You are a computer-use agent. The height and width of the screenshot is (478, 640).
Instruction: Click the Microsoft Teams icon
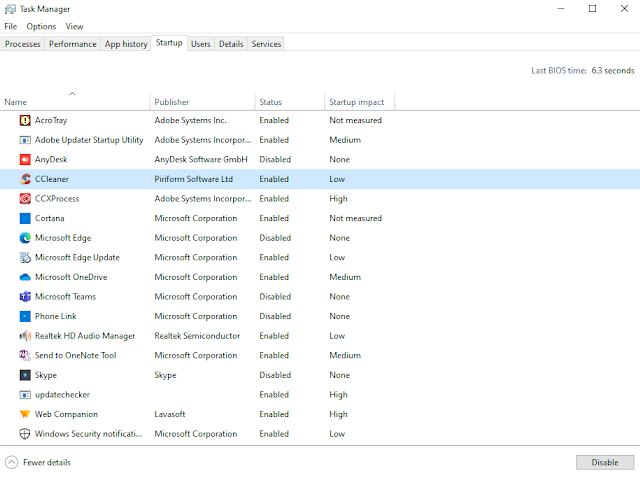tap(25, 297)
